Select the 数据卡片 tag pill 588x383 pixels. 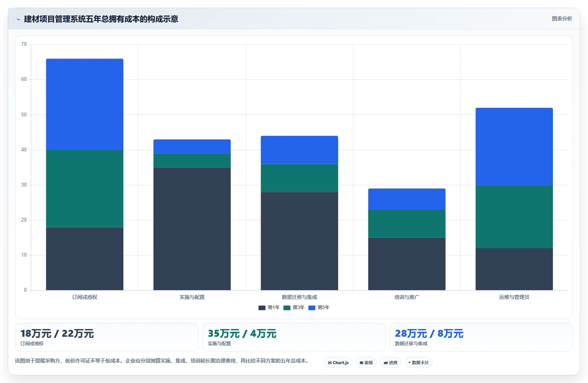click(x=418, y=363)
